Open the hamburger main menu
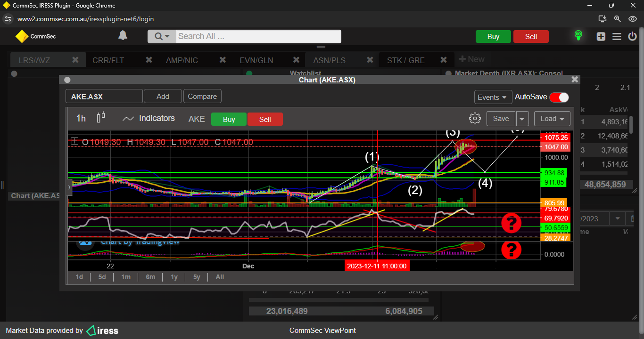Viewport: 644px width, 339px height. pyautogui.click(x=617, y=36)
